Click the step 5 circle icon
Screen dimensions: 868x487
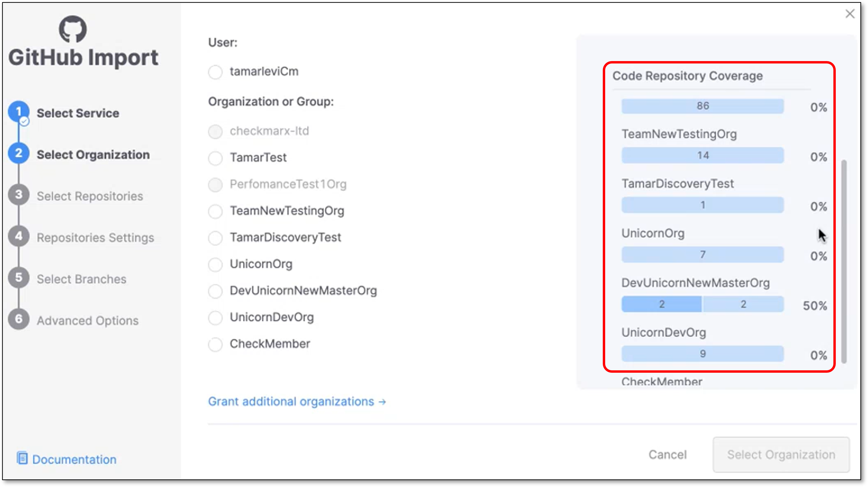[19, 278]
